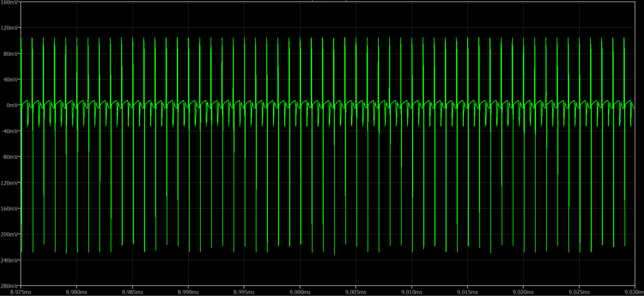Screen dimensions: 644x296
Task: Select the -80mV vertical axis label
Action: pyautogui.click(x=10, y=157)
